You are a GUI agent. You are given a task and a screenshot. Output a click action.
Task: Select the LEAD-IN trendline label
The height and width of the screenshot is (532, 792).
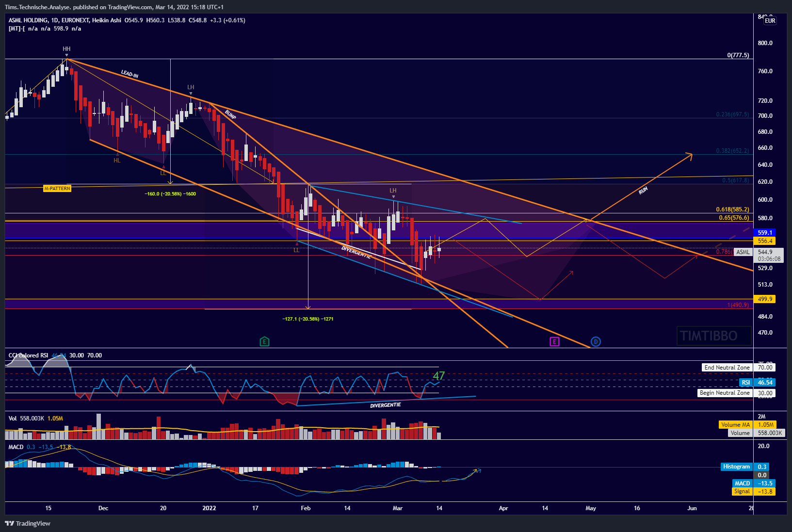pyautogui.click(x=129, y=74)
